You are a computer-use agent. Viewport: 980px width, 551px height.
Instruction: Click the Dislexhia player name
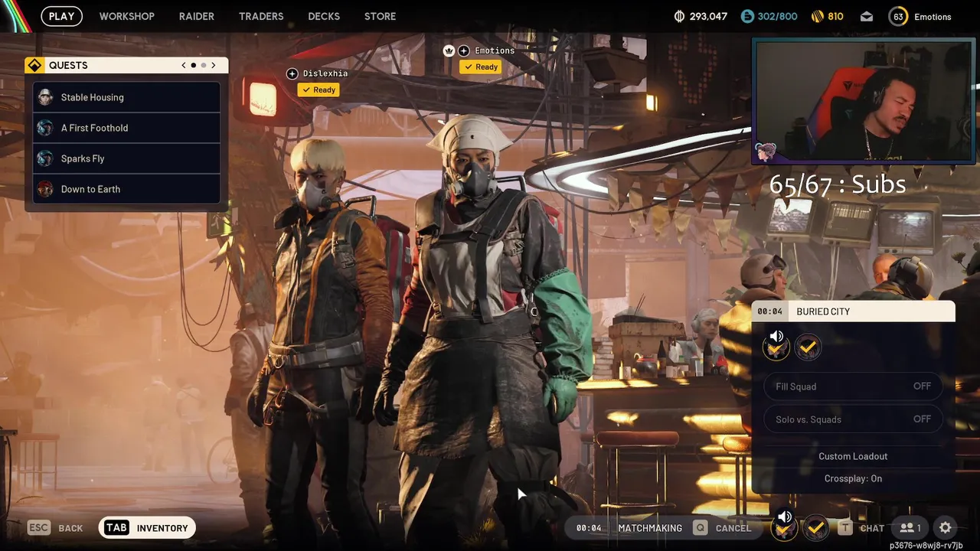click(325, 73)
